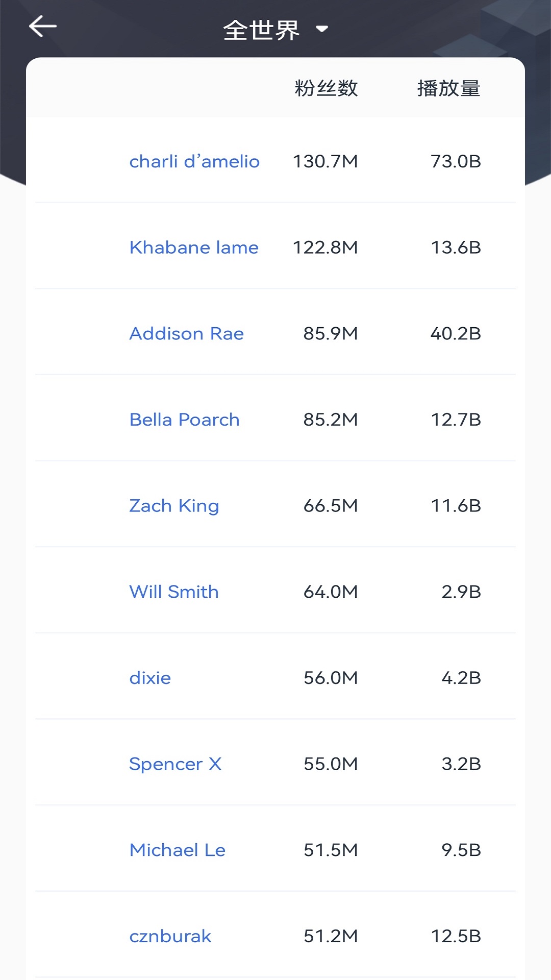Viewport: 551px width, 980px height.
Task: Select Spencer X creator name
Action: point(175,764)
